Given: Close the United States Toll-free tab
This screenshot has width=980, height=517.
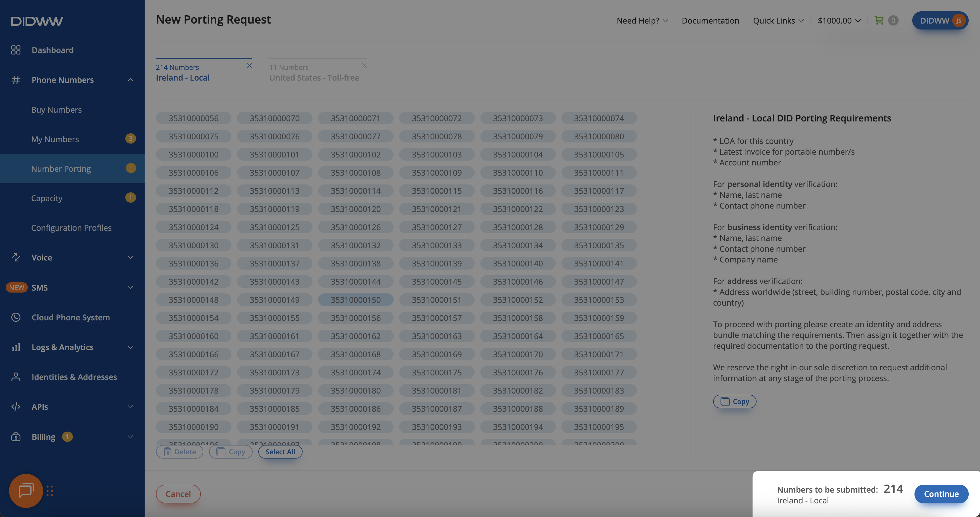Looking at the screenshot, I should (x=364, y=66).
